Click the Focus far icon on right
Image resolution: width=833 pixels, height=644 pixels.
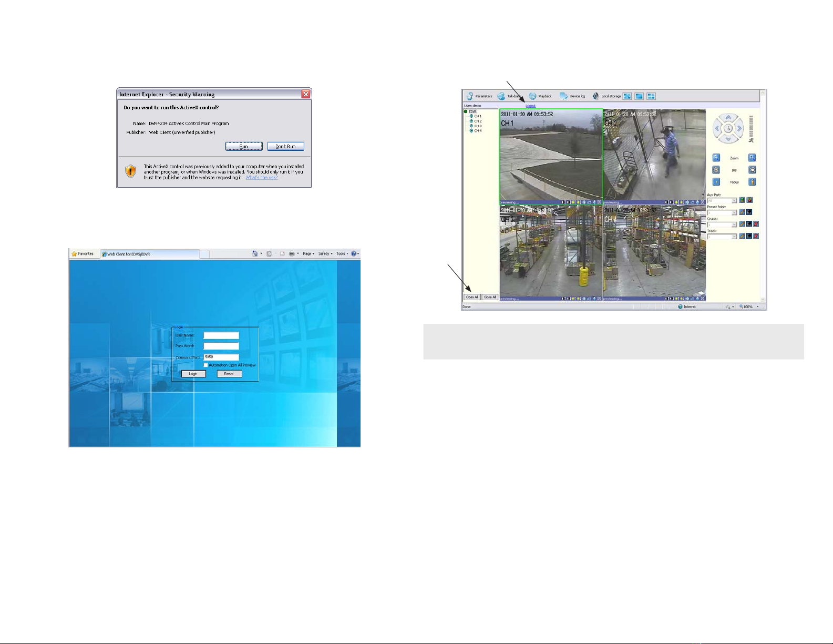tap(752, 182)
